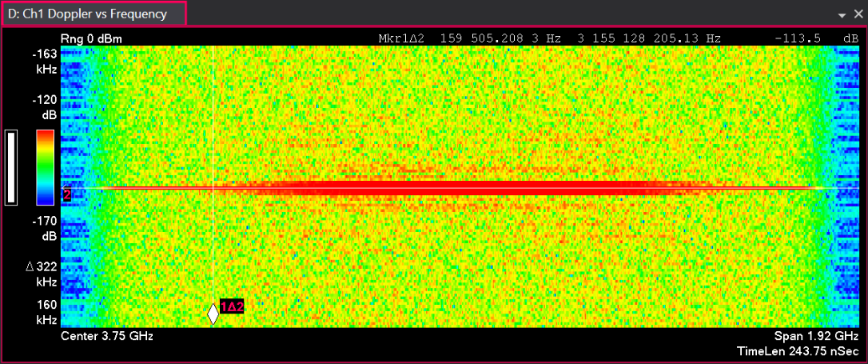Click the white diamond marker 1 on the trace
868x364 pixels.
coord(213,314)
